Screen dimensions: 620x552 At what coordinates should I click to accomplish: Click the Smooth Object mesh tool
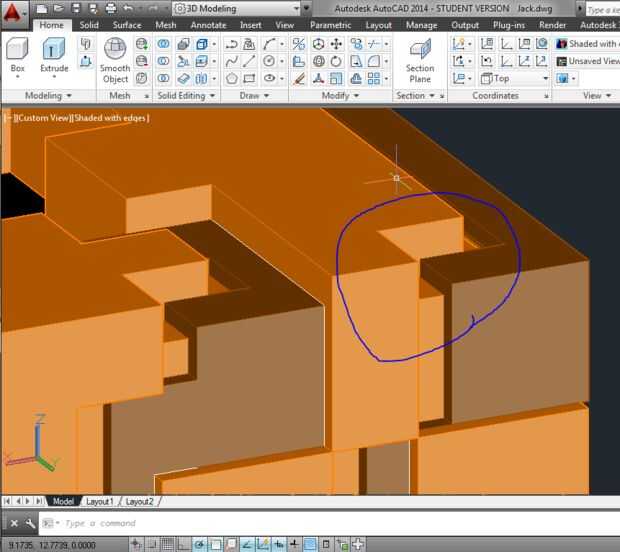[115, 60]
